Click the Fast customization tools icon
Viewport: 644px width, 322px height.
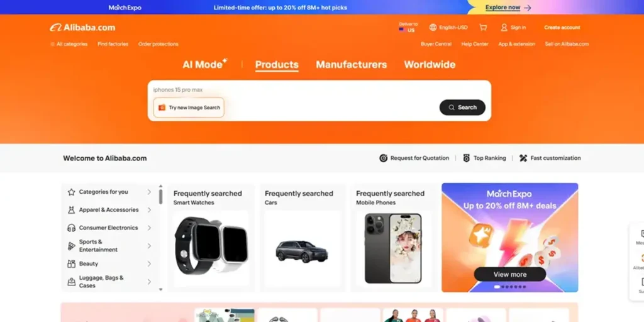click(523, 158)
